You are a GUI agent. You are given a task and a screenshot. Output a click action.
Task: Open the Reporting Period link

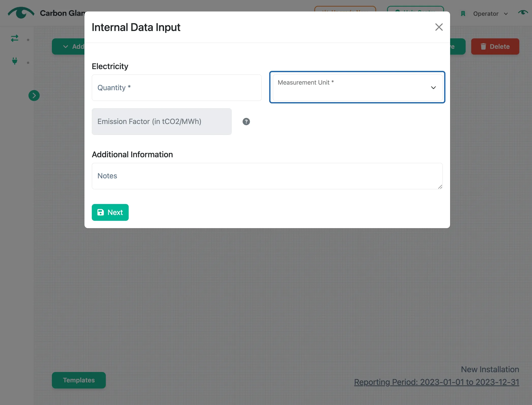click(x=436, y=382)
